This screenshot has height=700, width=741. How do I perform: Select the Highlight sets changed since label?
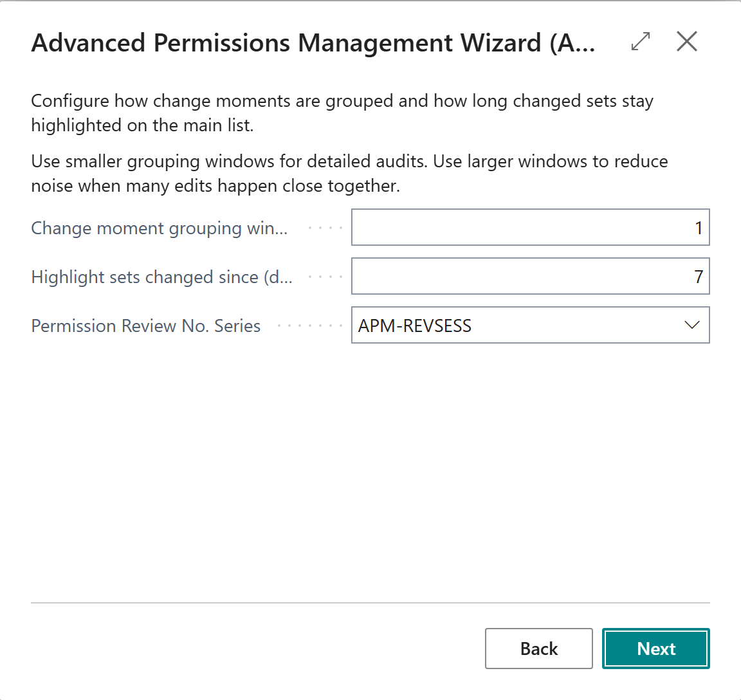coord(161,277)
